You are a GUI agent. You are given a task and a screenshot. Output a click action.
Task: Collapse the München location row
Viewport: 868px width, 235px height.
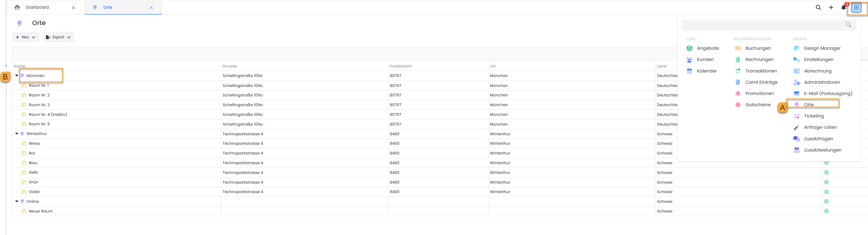coord(17,76)
